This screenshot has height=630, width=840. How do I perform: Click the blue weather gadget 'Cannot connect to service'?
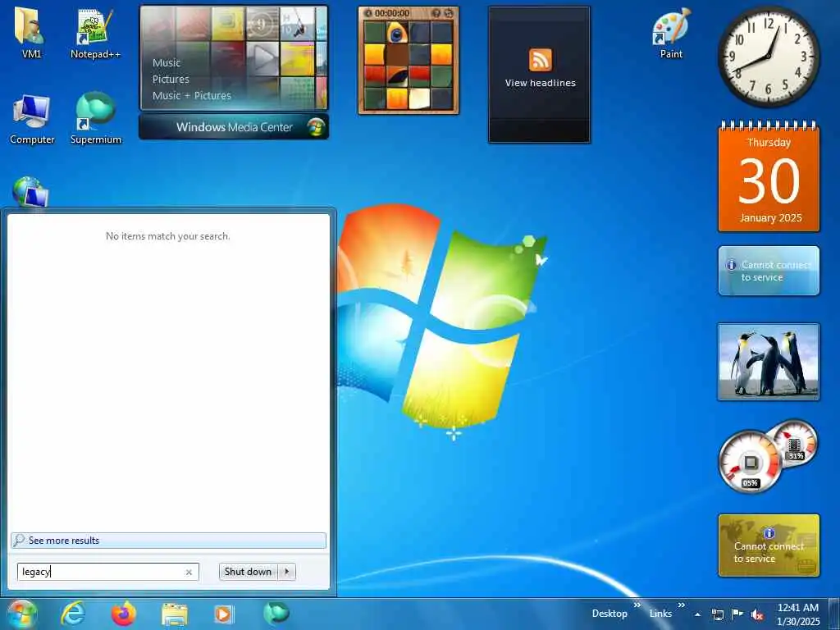click(769, 271)
